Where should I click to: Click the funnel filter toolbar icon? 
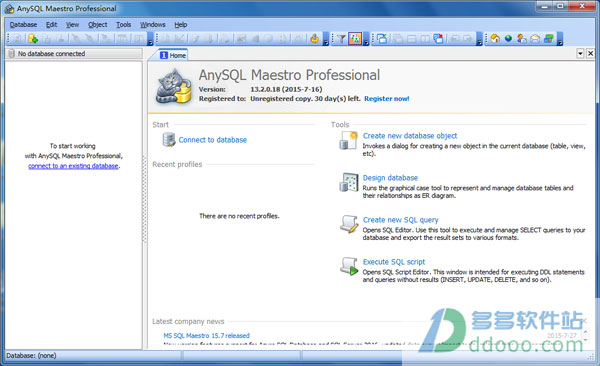click(341, 39)
